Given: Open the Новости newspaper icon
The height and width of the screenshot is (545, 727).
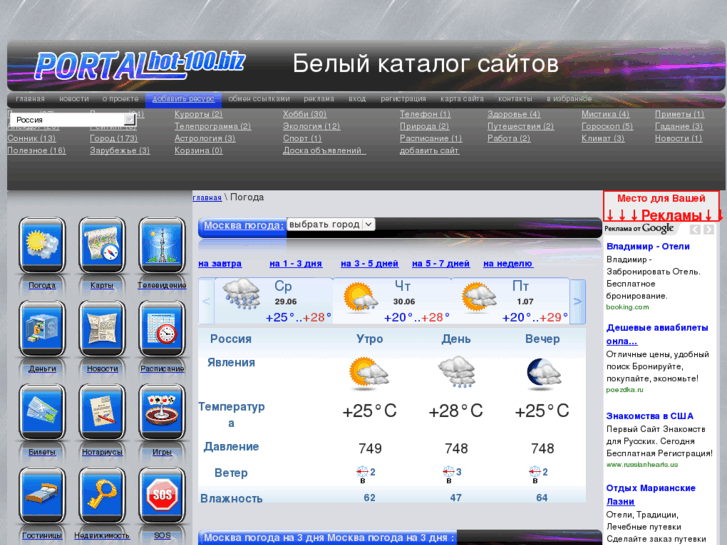Looking at the screenshot, I should [x=102, y=328].
